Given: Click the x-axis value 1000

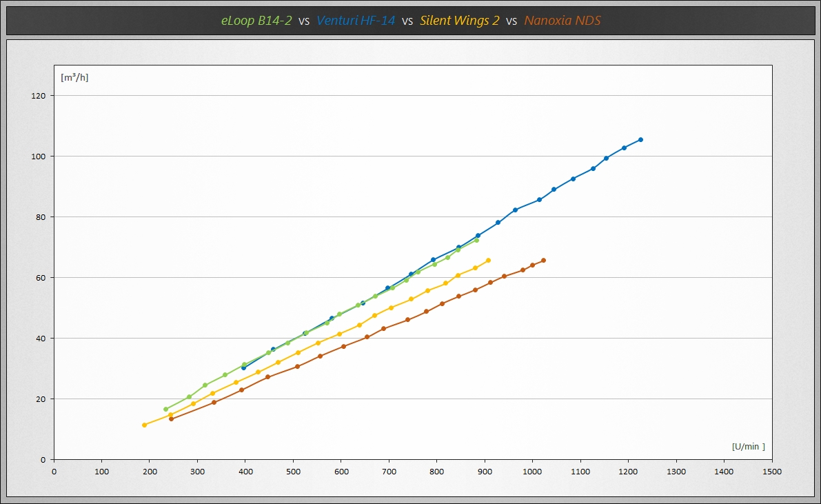Looking at the screenshot, I should 532,472.
